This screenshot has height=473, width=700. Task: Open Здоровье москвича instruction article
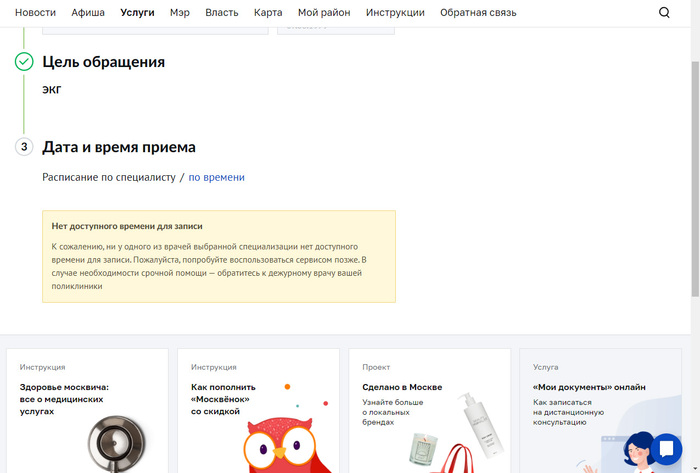click(64, 398)
